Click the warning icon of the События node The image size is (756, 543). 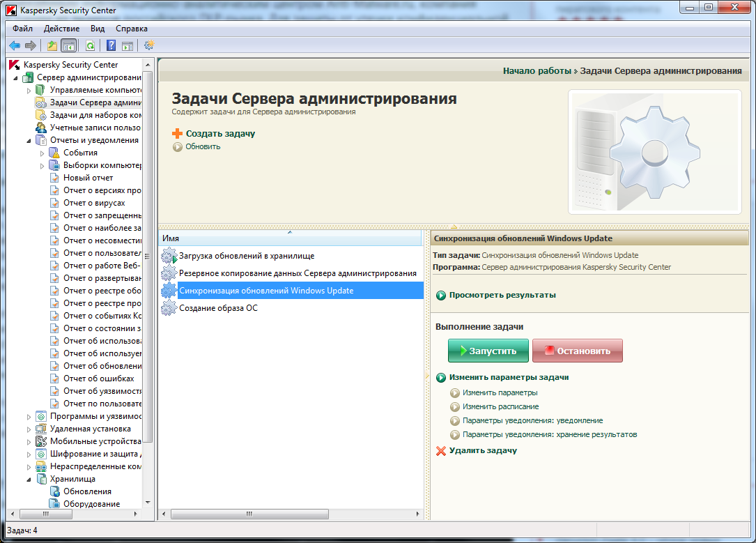pyautogui.click(x=55, y=153)
